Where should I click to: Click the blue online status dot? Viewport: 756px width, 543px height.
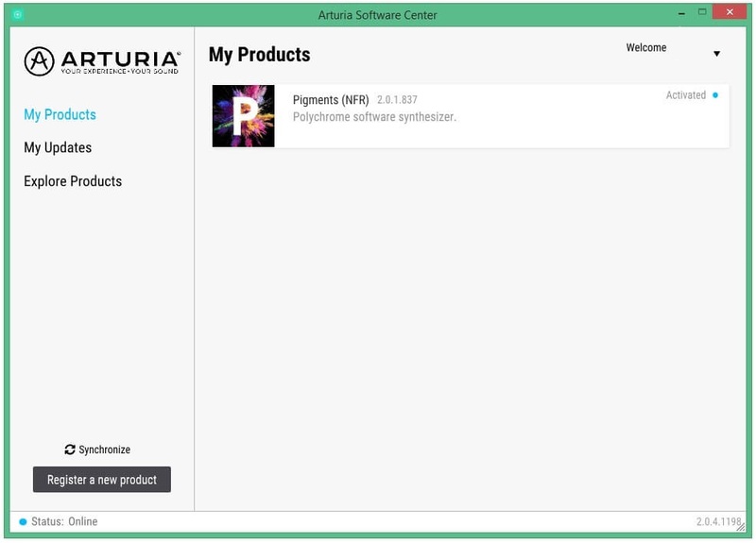click(x=23, y=522)
